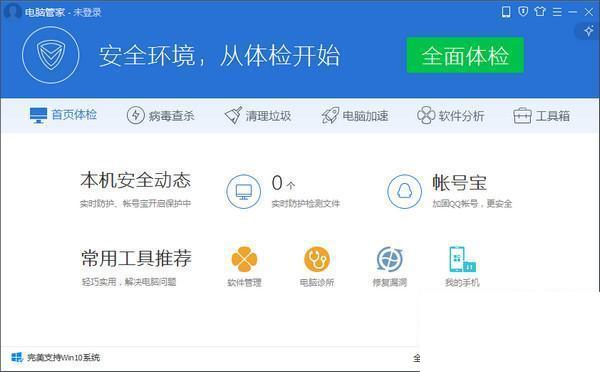600x372 pixels.
Task: Open the 病毒查杀 tab
Action: pos(161,116)
